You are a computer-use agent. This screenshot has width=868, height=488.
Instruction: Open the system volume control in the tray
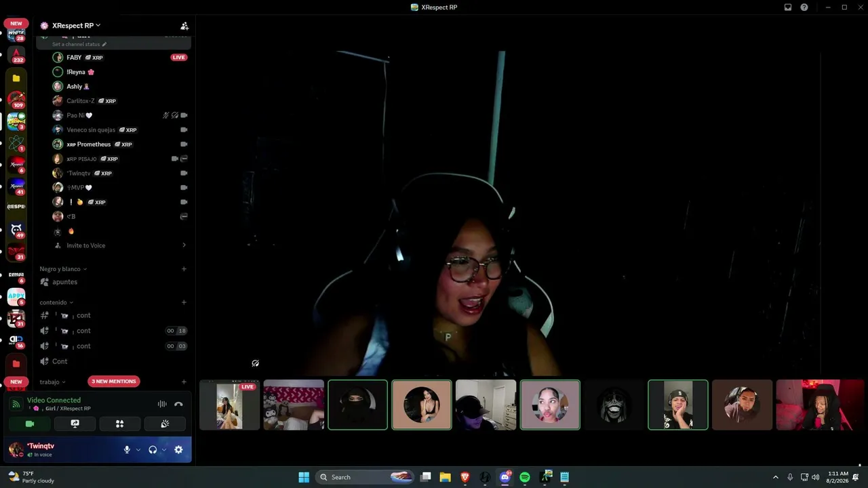coord(815,477)
